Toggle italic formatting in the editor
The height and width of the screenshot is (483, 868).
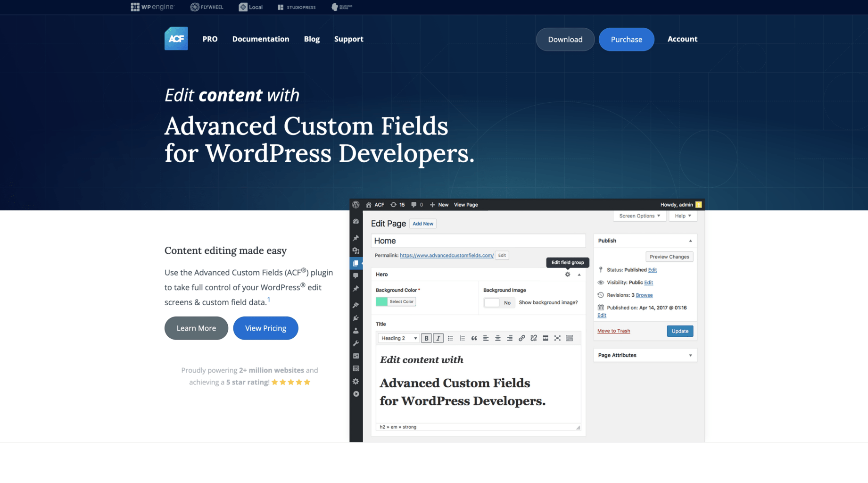[438, 338]
